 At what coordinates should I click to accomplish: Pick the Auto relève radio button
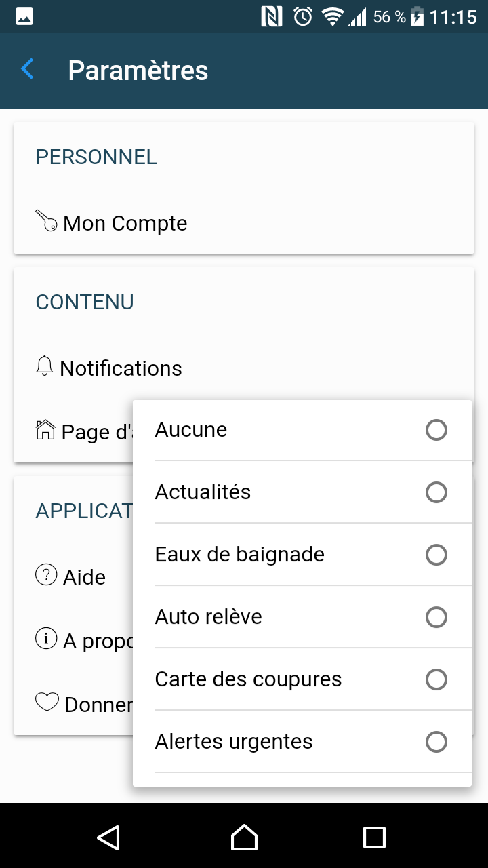pos(436,617)
